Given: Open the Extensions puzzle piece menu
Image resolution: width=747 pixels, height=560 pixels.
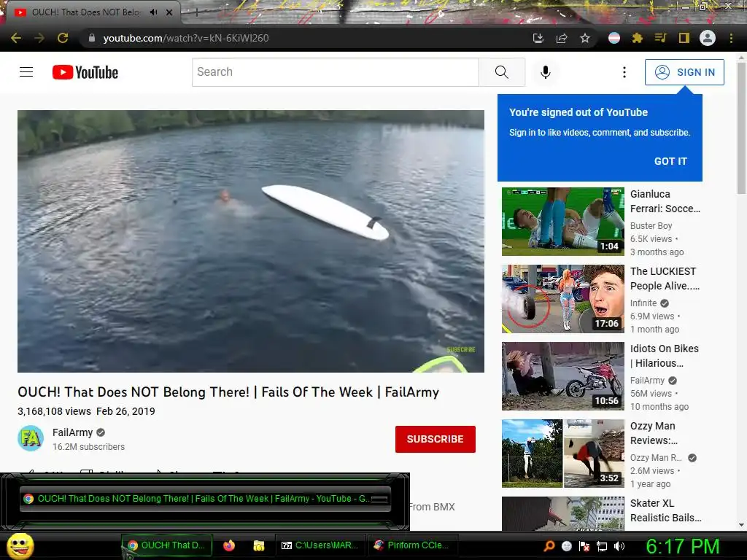Looking at the screenshot, I should [x=638, y=38].
